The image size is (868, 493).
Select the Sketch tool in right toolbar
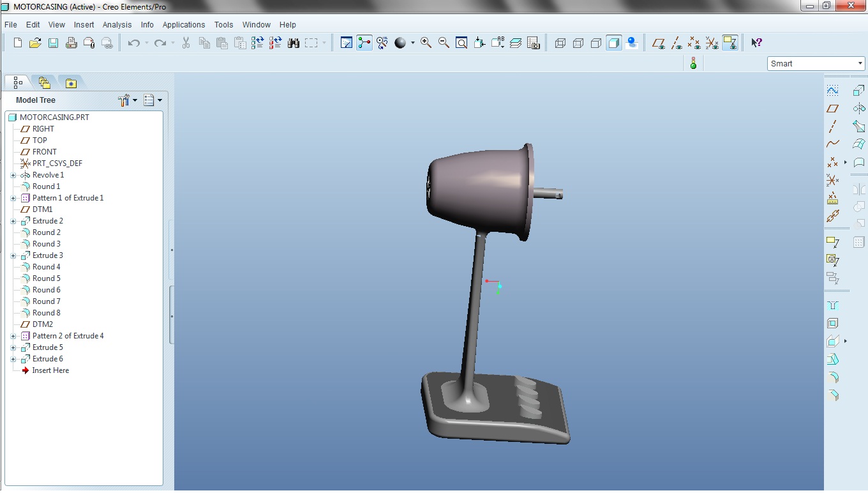832,91
